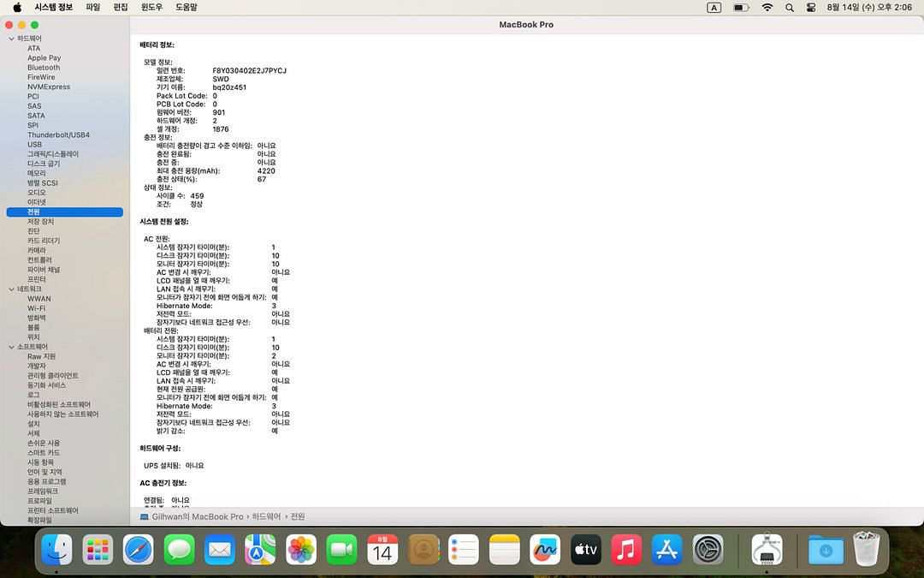Screen dimensions: 924x578
Task: Select 전원 in sidebar
Action: [x=65, y=212]
